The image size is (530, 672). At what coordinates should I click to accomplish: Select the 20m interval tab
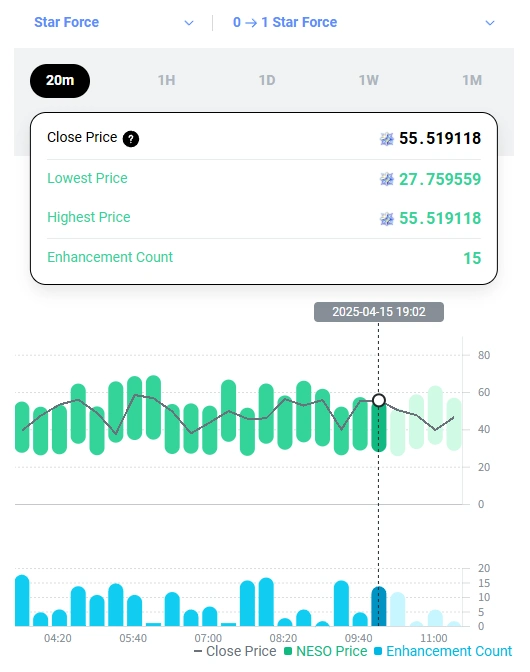pos(60,81)
